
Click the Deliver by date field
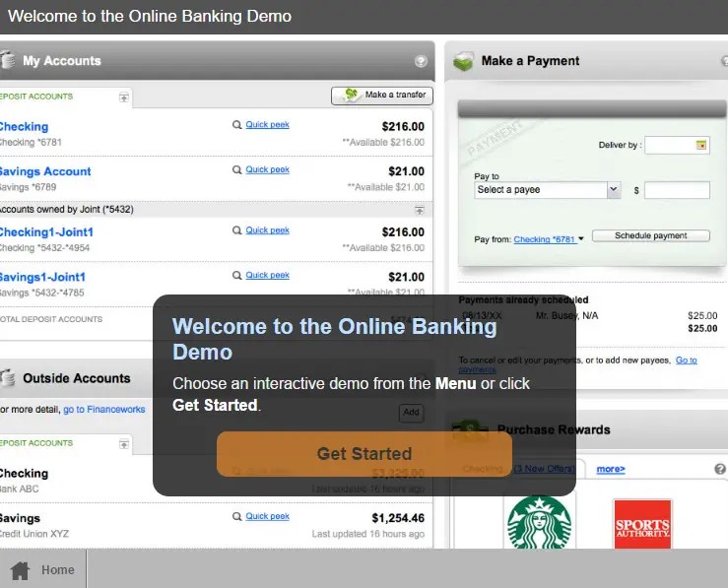(677, 145)
